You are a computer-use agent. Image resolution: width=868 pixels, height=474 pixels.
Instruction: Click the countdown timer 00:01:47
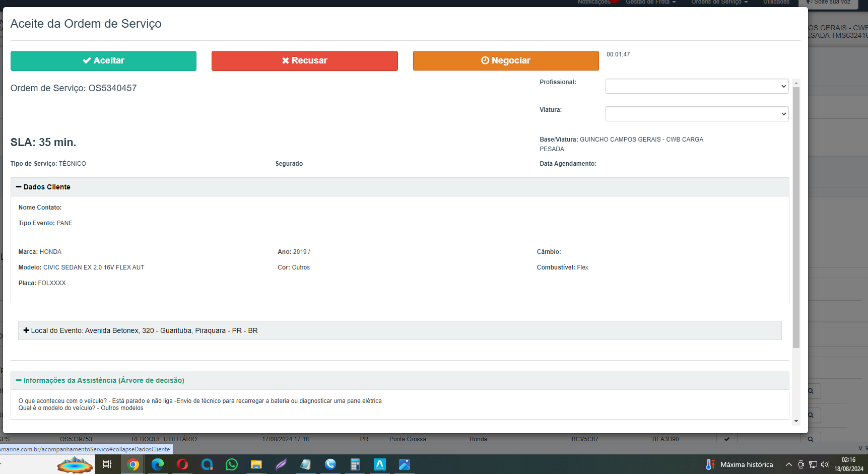click(618, 54)
